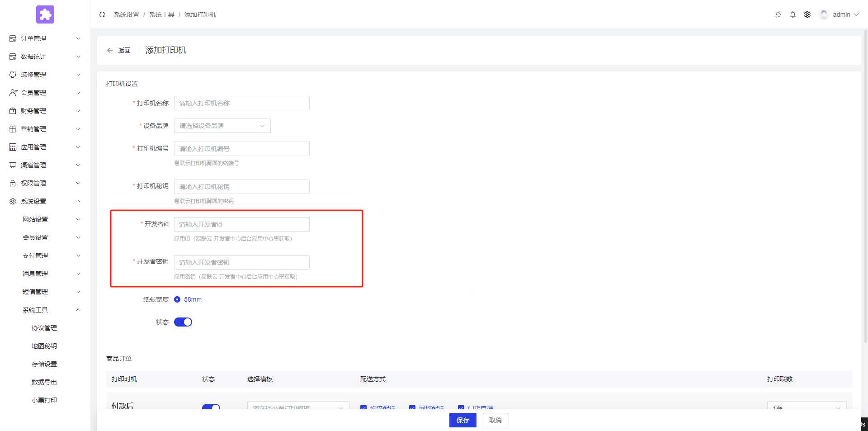Click the settings gear icon in header

[x=807, y=14]
